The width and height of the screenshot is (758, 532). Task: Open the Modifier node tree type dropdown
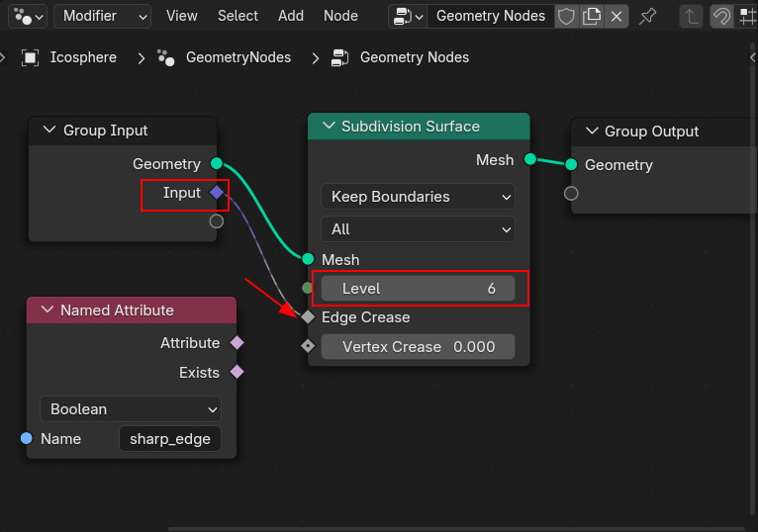[103, 17]
